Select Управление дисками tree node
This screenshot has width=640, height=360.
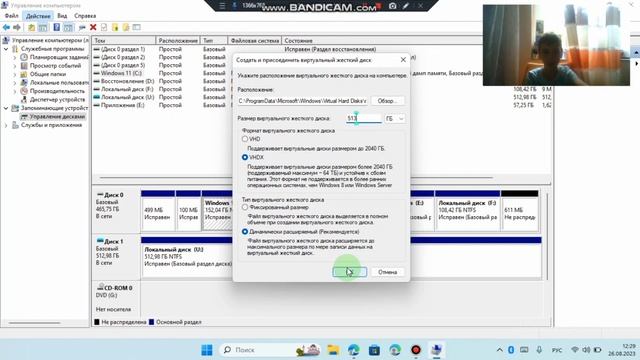point(57,117)
